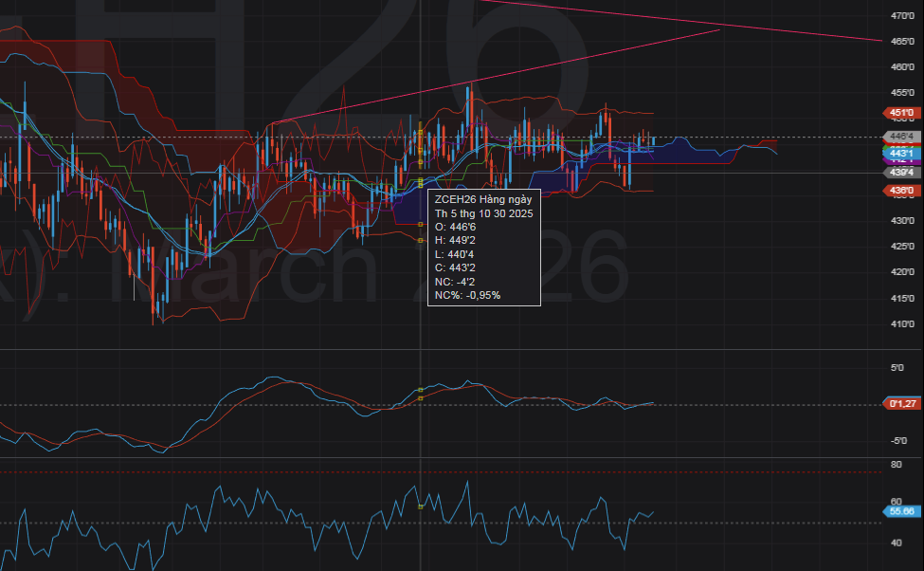
Task: Click the upper yellow marker in MACD pane
Action: point(420,389)
